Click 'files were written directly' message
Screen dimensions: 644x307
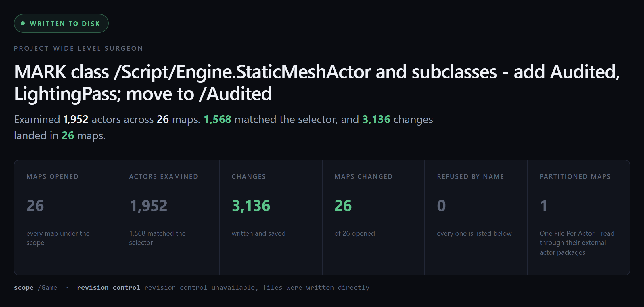point(316,287)
